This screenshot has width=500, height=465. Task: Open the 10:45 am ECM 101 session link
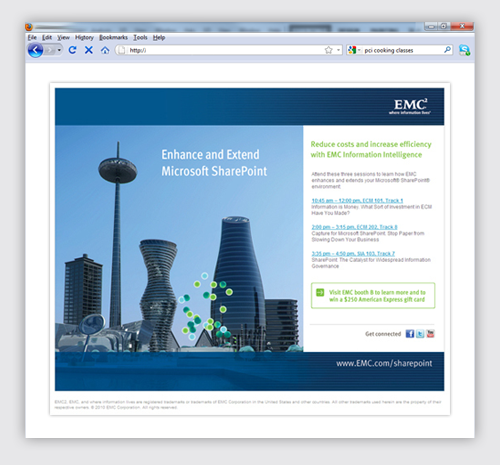coord(357,201)
